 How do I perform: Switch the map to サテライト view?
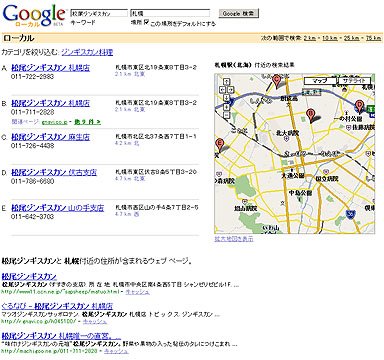click(355, 80)
